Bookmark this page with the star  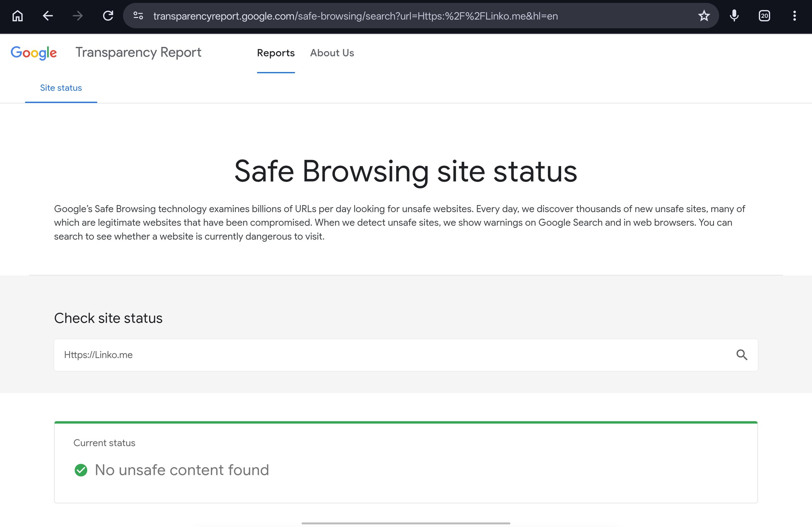click(x=704, y=16)
